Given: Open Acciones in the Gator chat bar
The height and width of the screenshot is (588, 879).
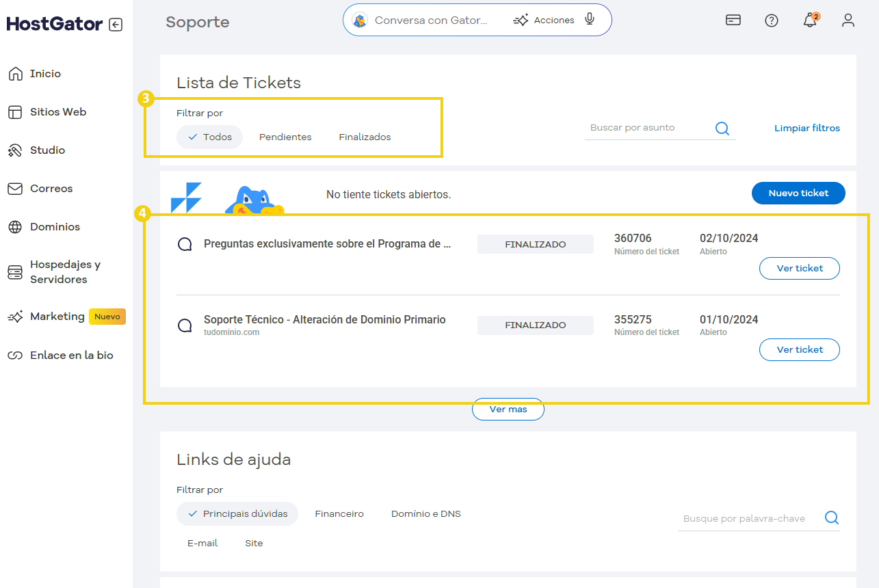Looking at the screenshot, I should click(x=545, y=21).
